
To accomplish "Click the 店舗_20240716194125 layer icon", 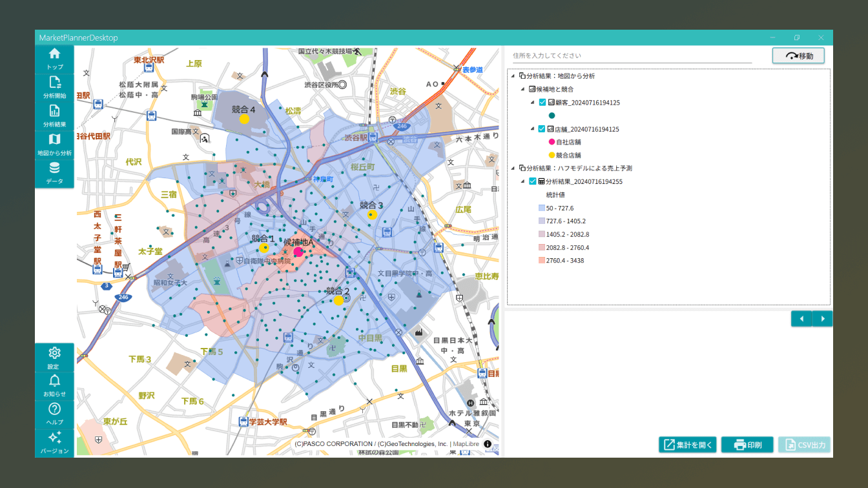I will (x=552, y=129).
